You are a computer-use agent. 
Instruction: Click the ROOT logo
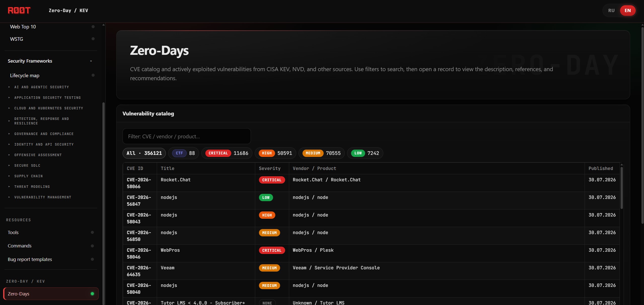[x=19, y=10]
